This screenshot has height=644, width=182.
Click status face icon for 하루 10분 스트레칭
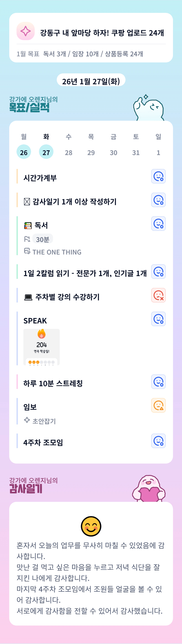pyautogui.click(x=158, y=382)
